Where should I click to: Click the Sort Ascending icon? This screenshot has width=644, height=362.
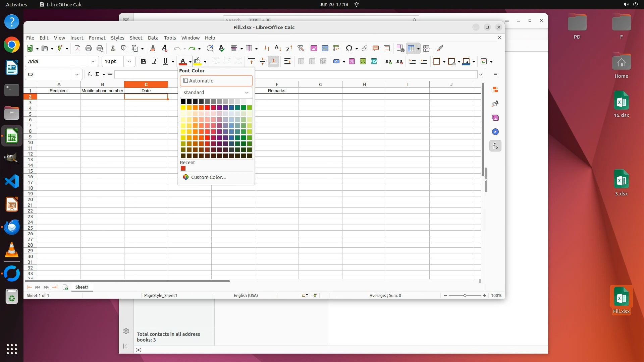coord(278,49)
